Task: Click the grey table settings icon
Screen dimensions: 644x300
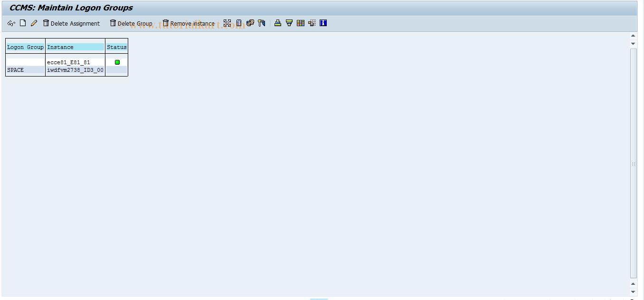Action: point(312,23)
